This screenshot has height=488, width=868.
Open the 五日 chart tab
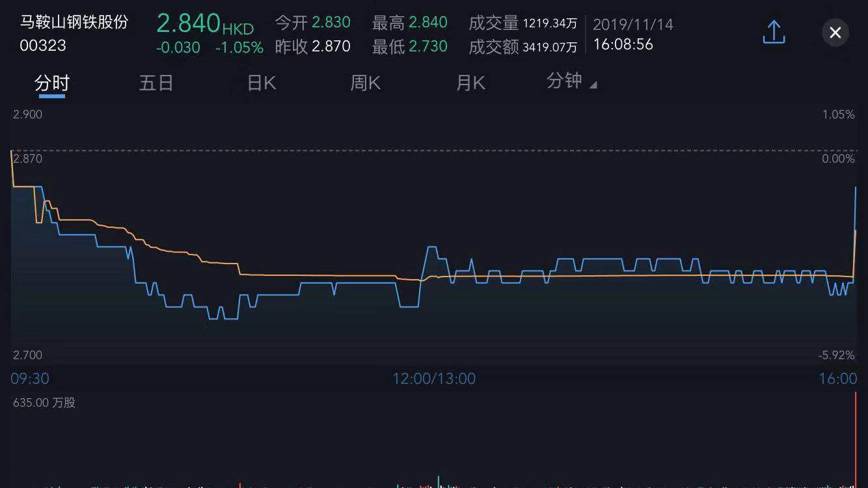156,83
